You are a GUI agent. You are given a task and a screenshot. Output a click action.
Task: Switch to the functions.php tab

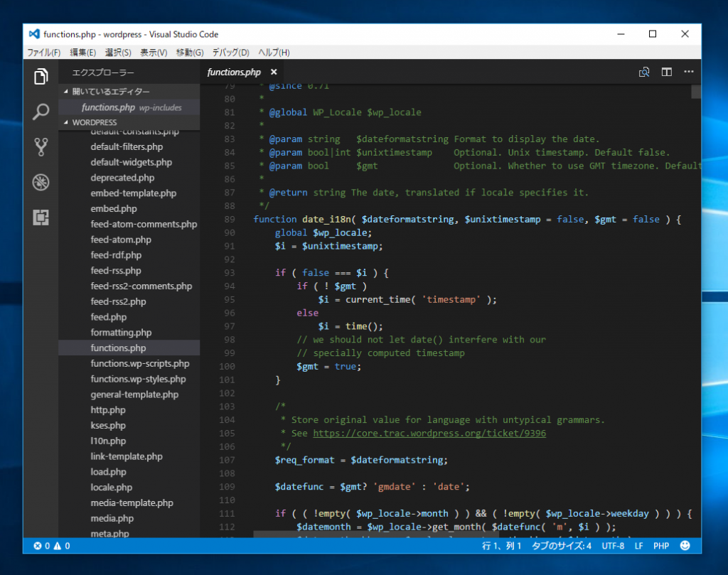[233, 72]
